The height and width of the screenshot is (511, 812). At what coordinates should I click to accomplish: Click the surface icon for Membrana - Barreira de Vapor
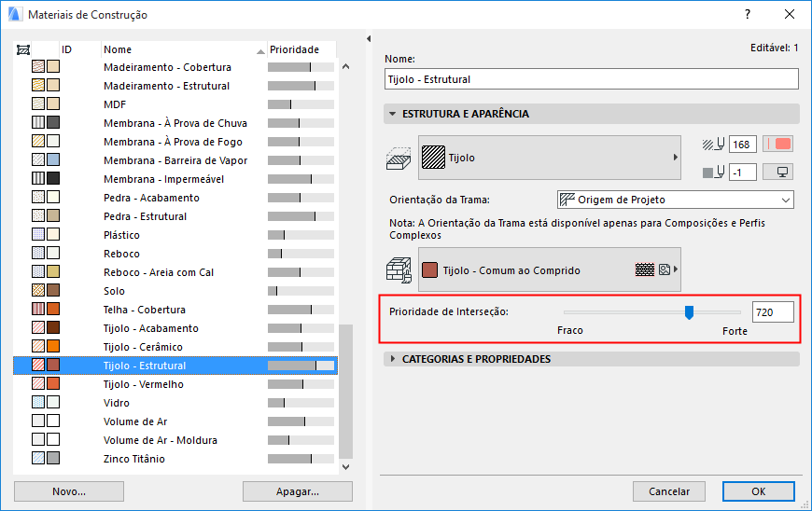[x=53, y=159]
